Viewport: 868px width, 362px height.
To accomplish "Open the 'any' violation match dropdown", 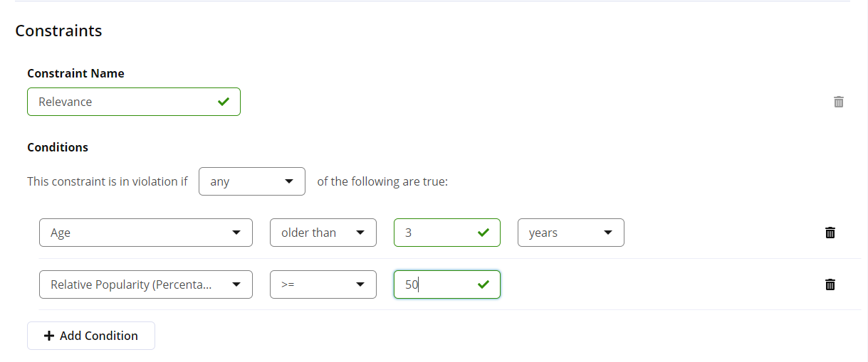I will 252,181.
